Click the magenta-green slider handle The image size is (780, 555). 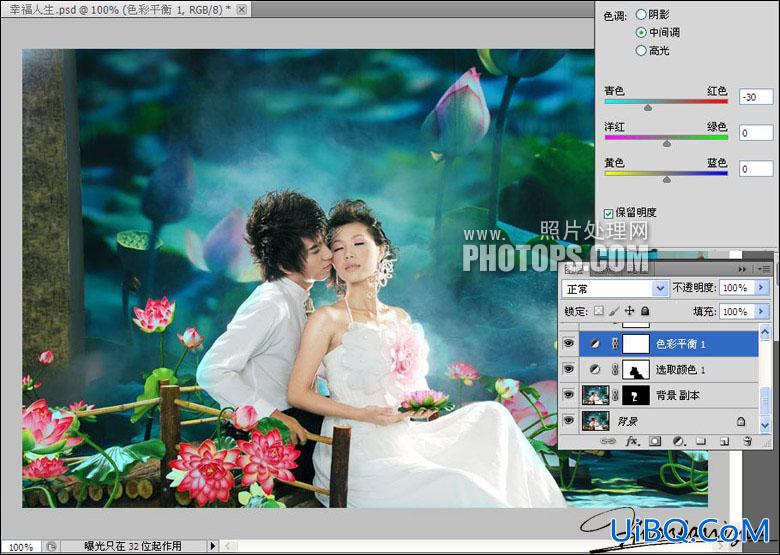point(667,143)
